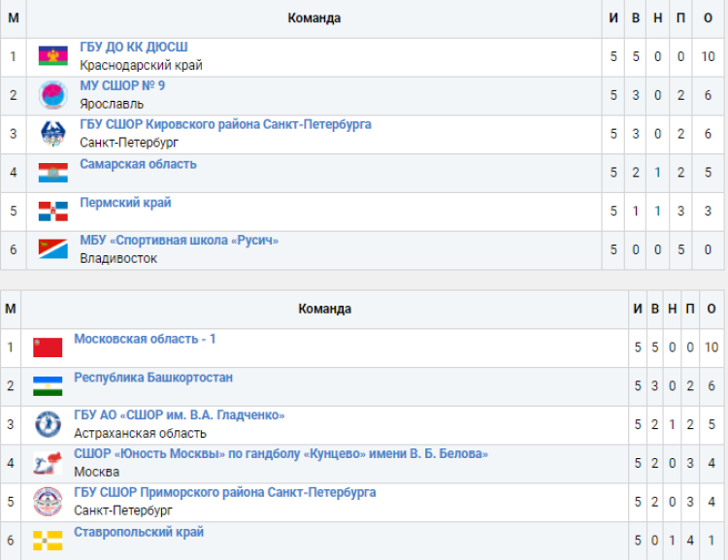
Task: Click the Samara Oblast flag icon
Action: click(52, 173)
